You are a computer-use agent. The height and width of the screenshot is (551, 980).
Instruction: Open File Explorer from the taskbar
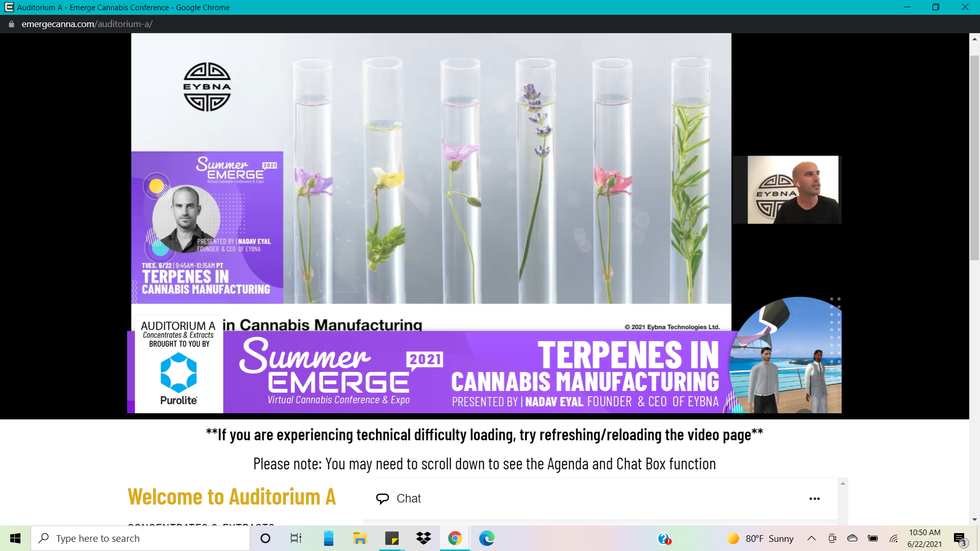(x=360, y=538)
